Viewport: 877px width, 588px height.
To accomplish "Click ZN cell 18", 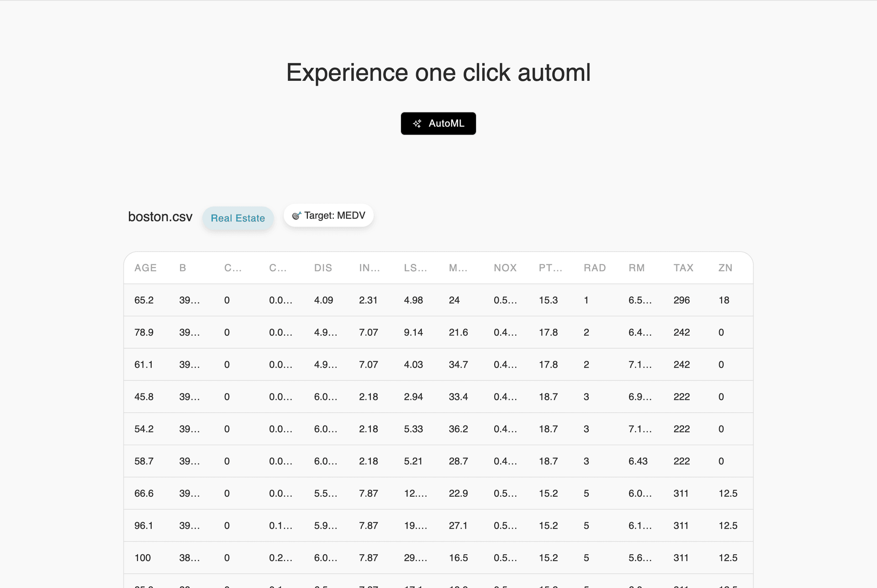I will (x=724, y=300).
